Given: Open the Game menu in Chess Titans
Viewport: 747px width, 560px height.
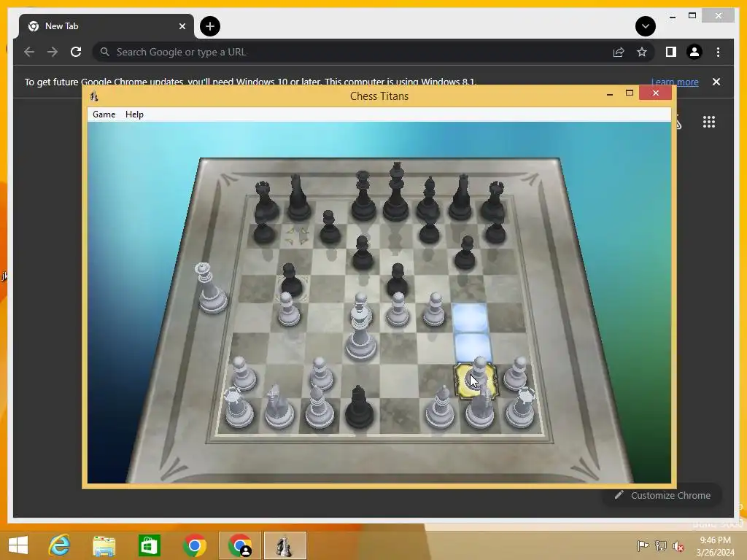Looking at the screenshot, I should (104, 114).
